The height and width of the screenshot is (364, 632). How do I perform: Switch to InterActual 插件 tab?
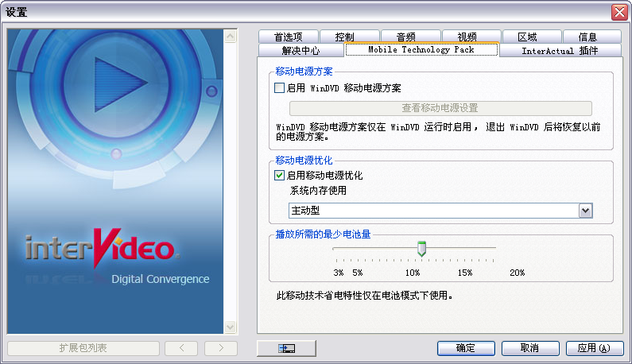(560, 50)
